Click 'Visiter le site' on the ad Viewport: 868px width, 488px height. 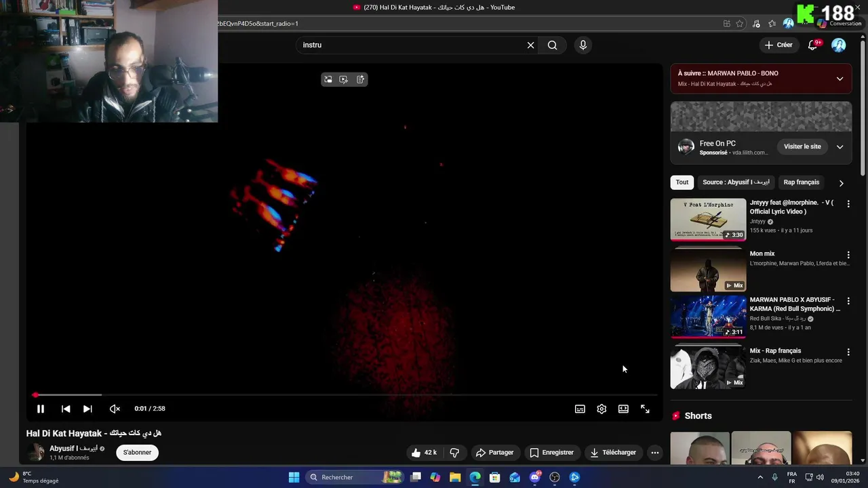802,146
